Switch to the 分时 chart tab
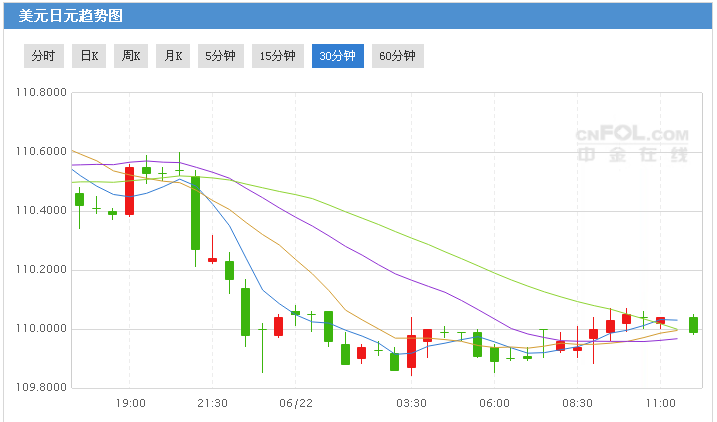 (44, 56)
